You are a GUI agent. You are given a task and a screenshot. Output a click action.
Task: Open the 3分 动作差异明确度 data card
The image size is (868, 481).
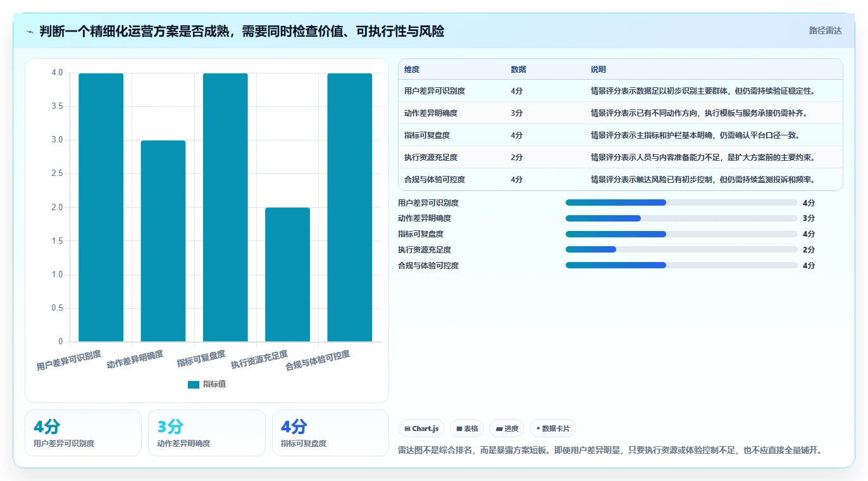pos(207,433)
